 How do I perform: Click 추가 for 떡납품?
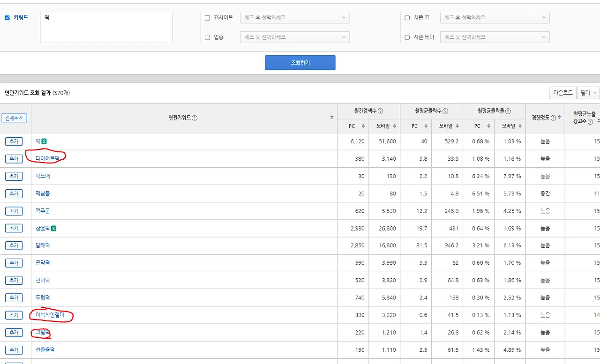(x=14, y=193)
